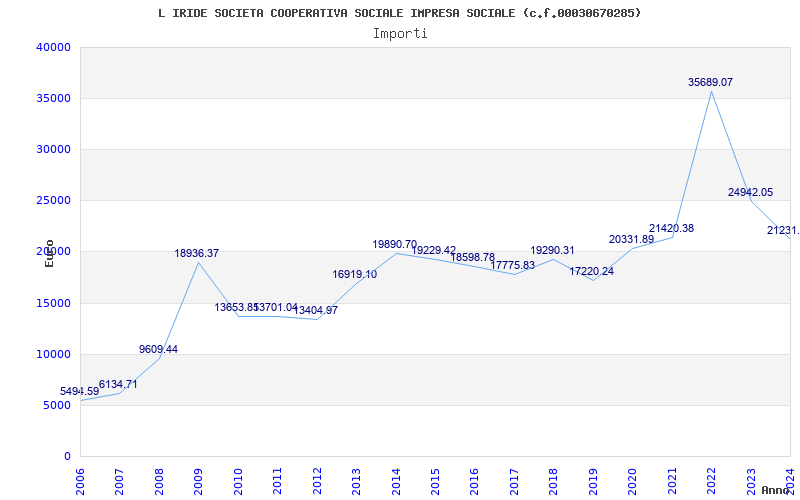Click the 10000 y-axis tick label
Viewport: 800px width, 500px height.
[53, 354]
